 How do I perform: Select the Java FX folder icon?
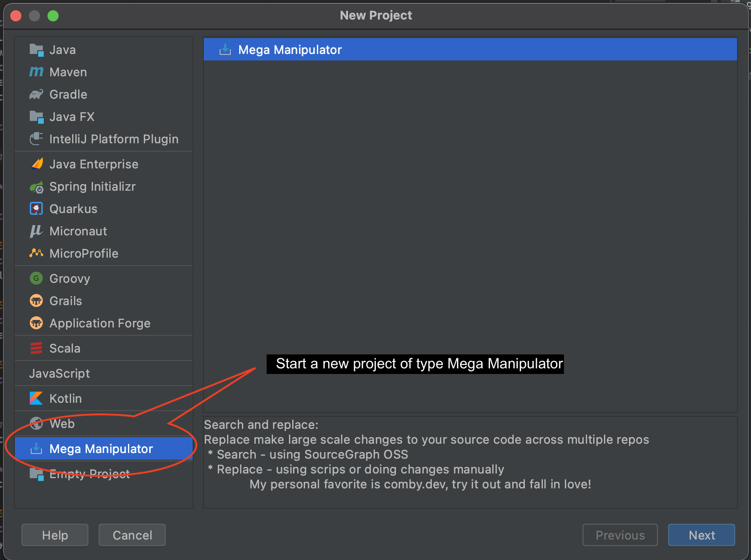(36, 117)
